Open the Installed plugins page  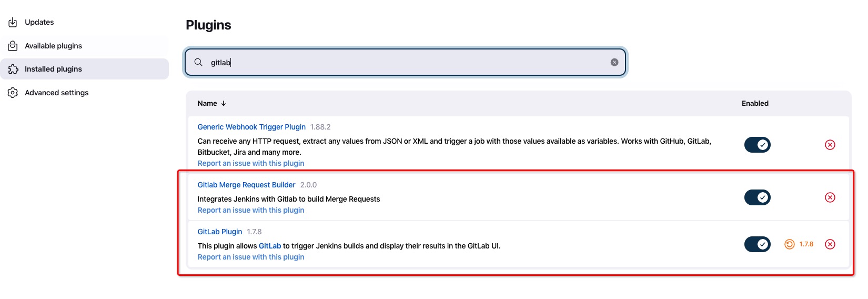coord(84,69)
